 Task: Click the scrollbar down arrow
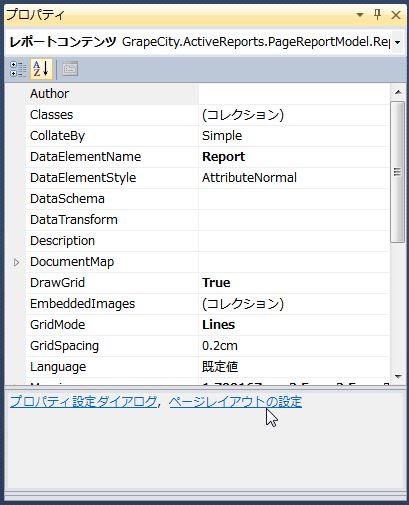pos(398,377)
